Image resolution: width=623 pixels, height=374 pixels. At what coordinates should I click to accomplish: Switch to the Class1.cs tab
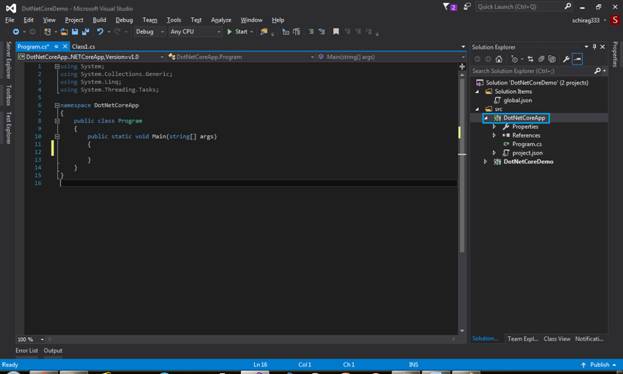(83, 47)
